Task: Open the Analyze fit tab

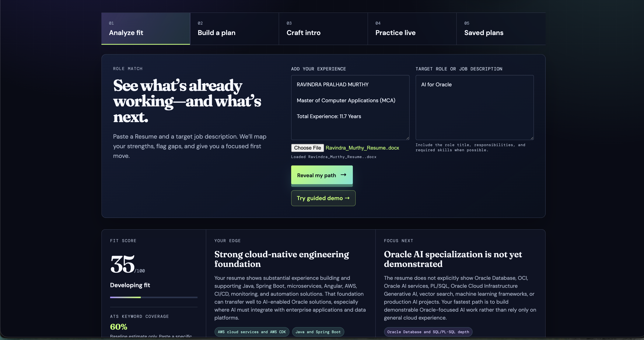Action: pos(145,29)
